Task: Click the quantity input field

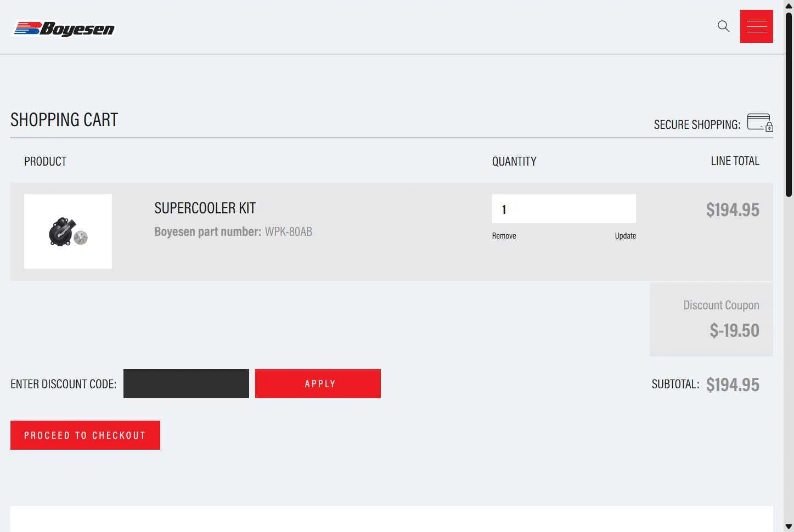Action: click(x=564, y=209)
